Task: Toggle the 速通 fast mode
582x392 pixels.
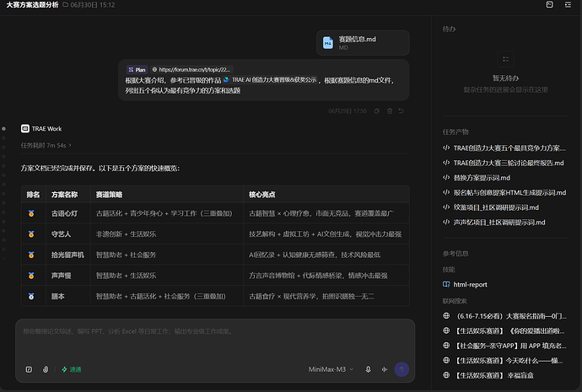Action: (71, 369)
